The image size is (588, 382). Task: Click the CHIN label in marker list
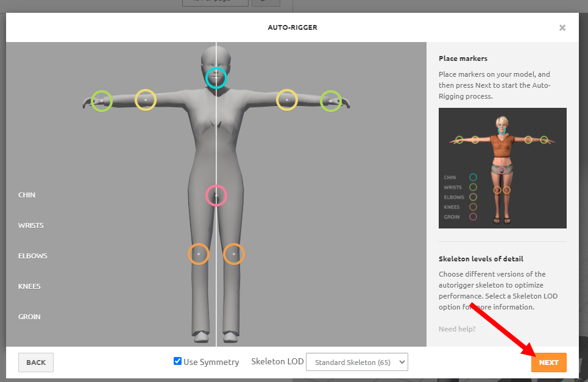click(27, 195)
